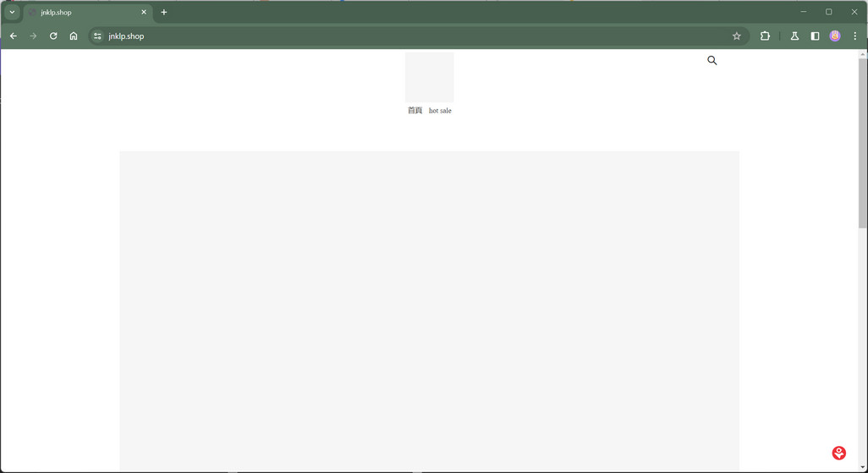
Task: Open Chrome Labs flask icon
Action: 794,36
